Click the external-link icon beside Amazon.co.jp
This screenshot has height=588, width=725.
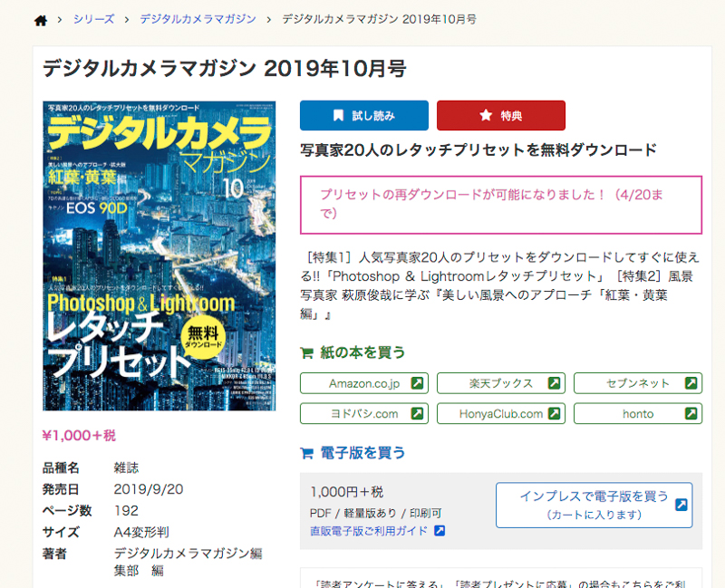click(417, 383)
